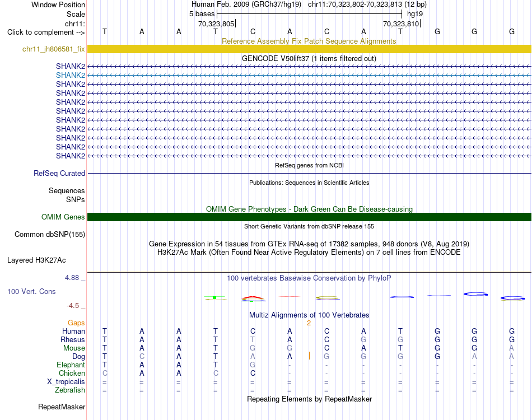Screen dimensions: 532x420
Task: Click the "Mouse" species label
Action: (74, 348)
